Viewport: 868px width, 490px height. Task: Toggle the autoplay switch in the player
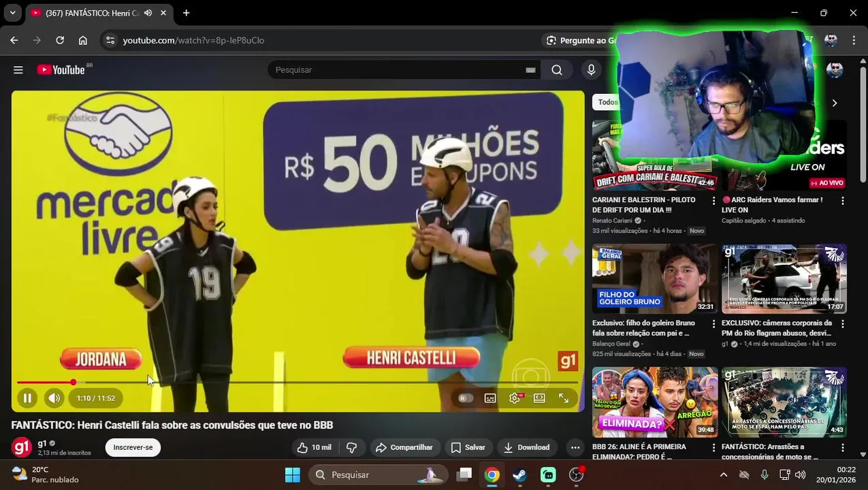466,398
